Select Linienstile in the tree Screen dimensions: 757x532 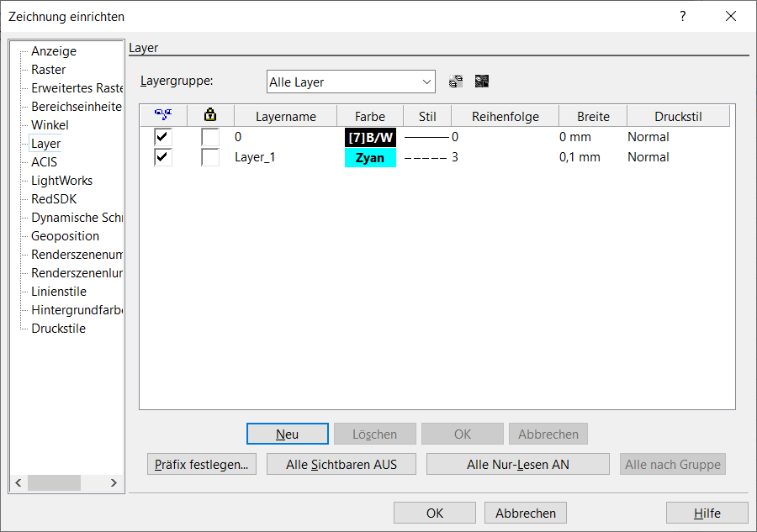(59, 292)
